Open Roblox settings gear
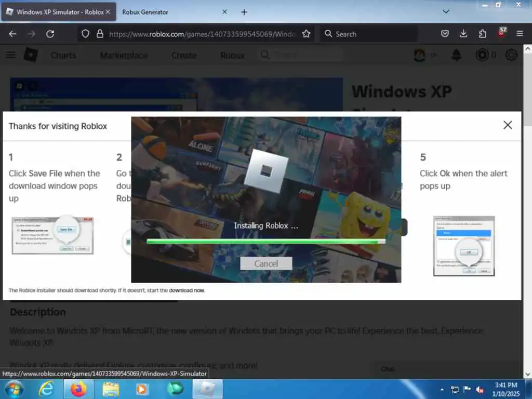 511,55
